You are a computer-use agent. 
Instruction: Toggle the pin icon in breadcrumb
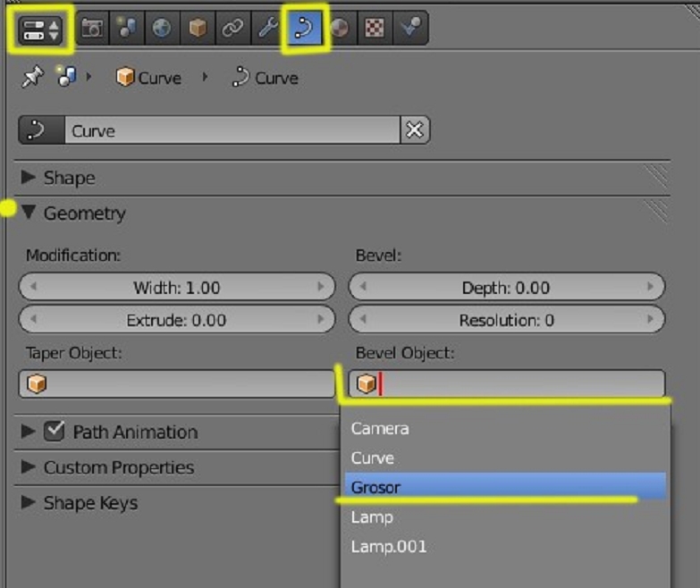pos(32,78)
